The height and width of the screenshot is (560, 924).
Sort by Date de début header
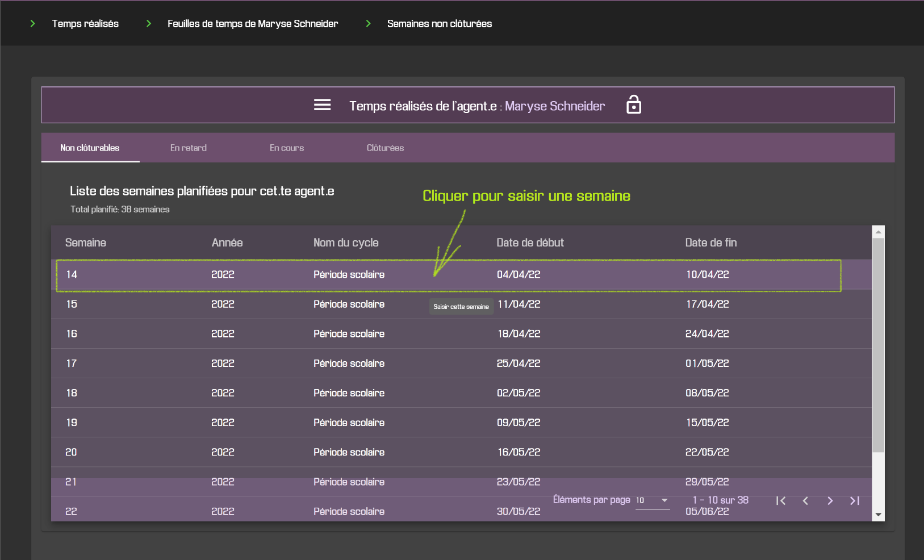click(530, 243)
